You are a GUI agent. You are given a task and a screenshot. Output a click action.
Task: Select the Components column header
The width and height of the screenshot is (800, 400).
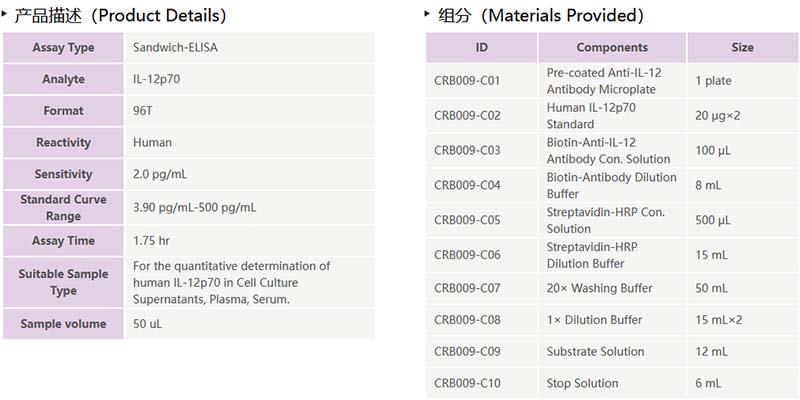[612, 47]
